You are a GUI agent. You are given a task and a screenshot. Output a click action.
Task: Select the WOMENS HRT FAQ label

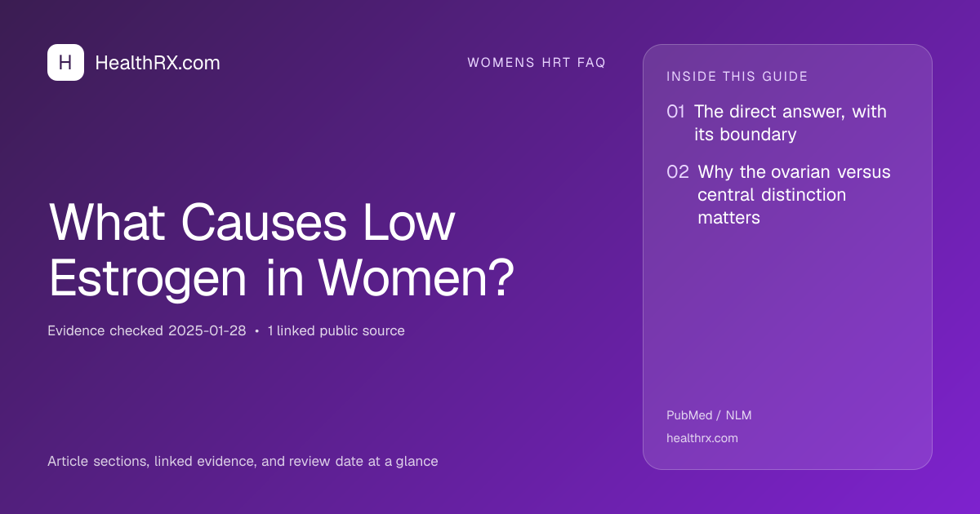pos(537,63)
